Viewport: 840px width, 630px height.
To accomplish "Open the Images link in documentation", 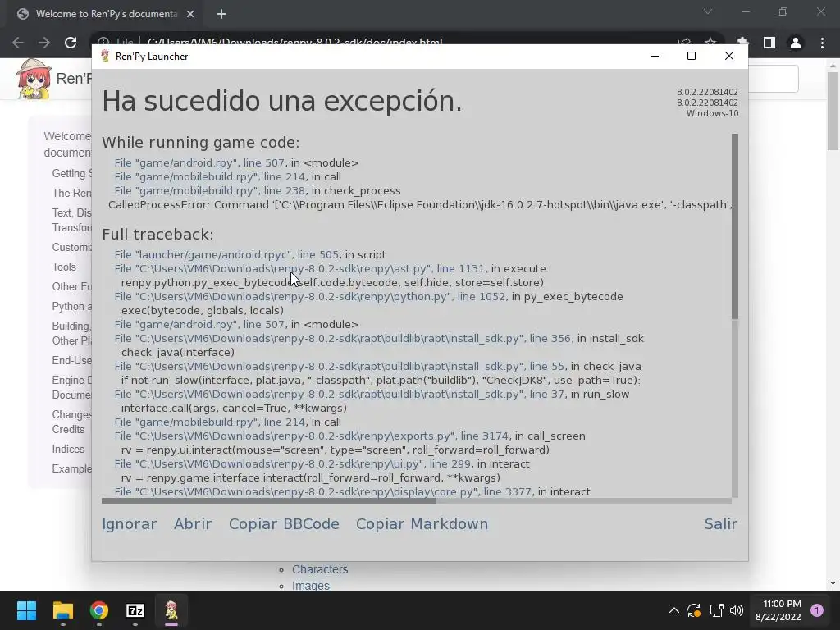I will [311, 586].
